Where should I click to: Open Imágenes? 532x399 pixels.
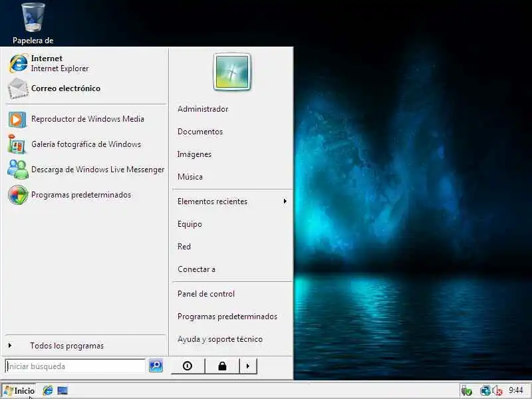tap(194, 154)
